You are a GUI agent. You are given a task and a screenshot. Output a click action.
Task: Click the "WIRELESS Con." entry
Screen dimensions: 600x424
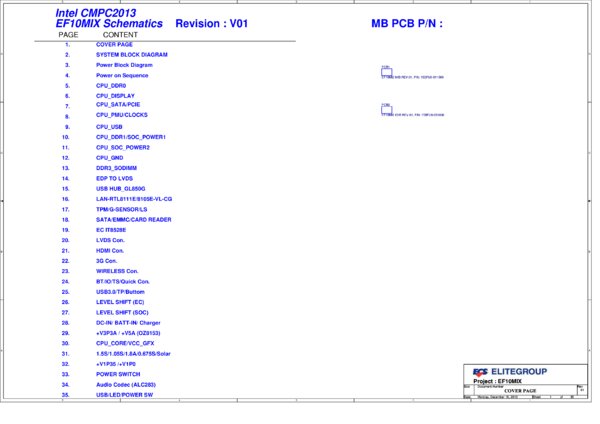click(x=117, y=271)
